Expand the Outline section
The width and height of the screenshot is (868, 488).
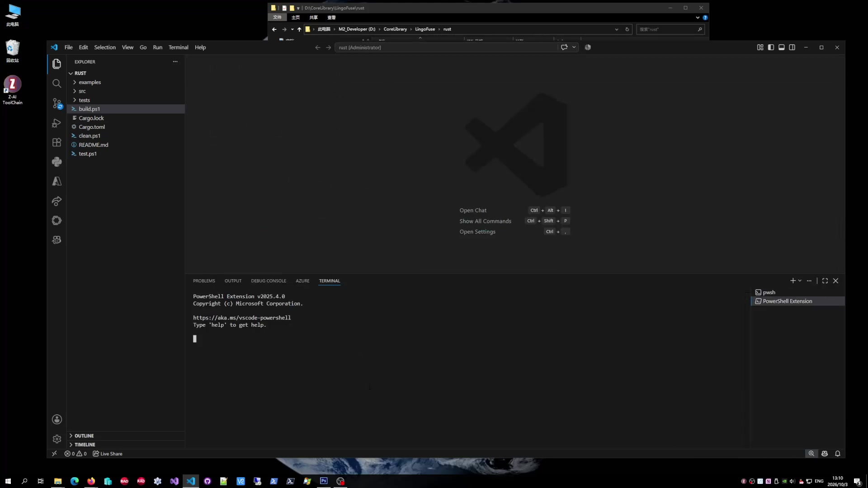click(126, 436)
